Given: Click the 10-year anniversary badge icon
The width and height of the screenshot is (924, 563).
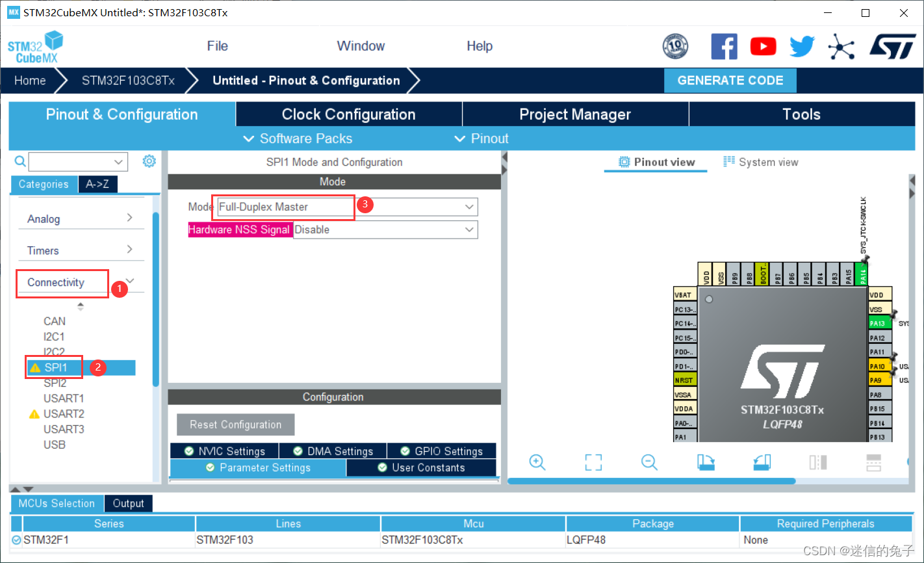Looking at the screenshot, I should pyautogui.click(x=675, y=47).
